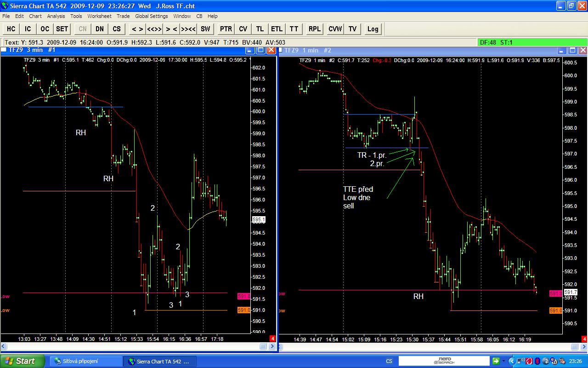
Task: Click the OC toolbar button
Action: pos(45,29)
